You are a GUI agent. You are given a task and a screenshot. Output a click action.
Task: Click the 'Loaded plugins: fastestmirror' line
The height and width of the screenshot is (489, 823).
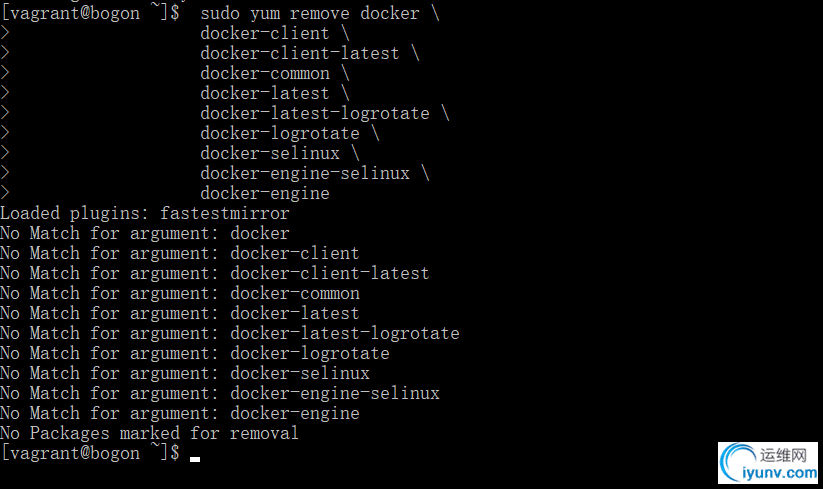click(145, 213)
